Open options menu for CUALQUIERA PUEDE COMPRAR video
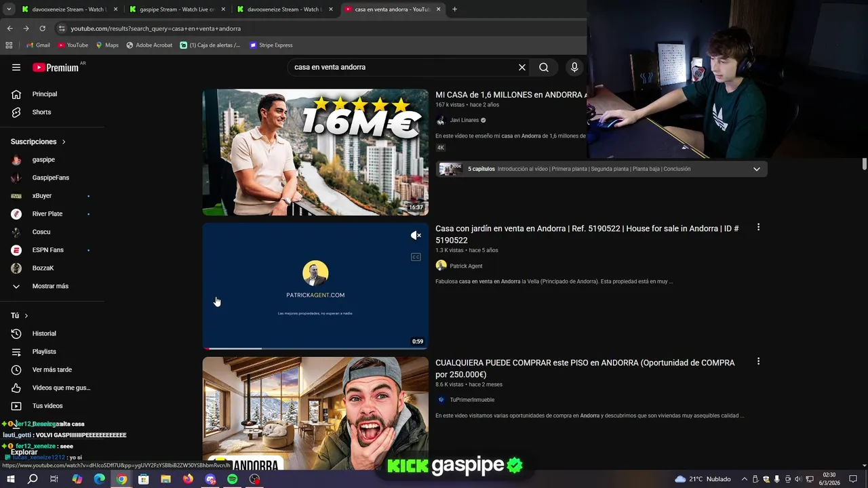This screenshot has height=488, width=868. pos(758,362)
